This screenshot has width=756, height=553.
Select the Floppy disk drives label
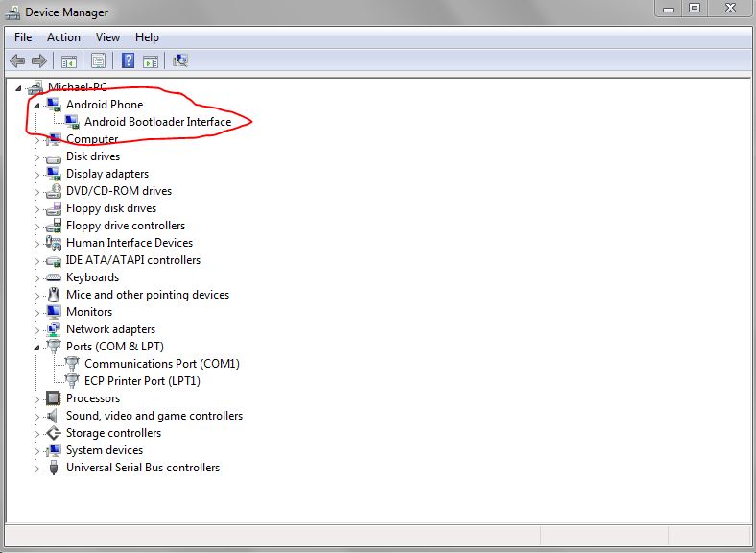(x=111, y=208)
